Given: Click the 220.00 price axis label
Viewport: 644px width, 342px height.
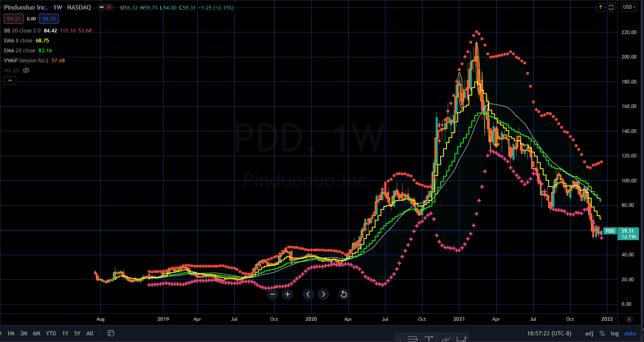Looking at the screenshot, I should click(x=629, y=32).
